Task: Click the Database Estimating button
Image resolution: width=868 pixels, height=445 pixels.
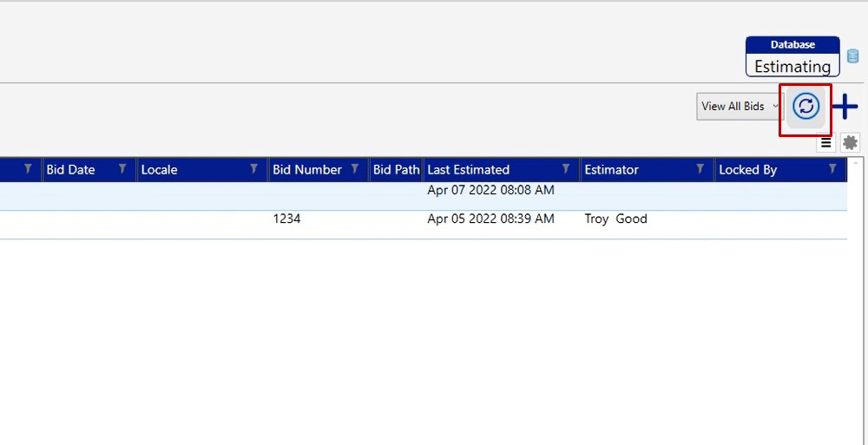Action: click(x=792, y=57)
